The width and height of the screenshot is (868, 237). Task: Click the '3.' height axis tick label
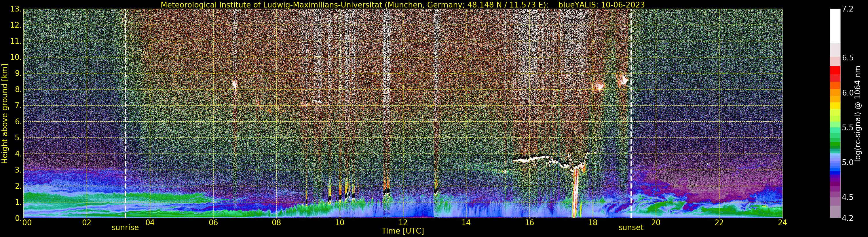coord(18,170)
